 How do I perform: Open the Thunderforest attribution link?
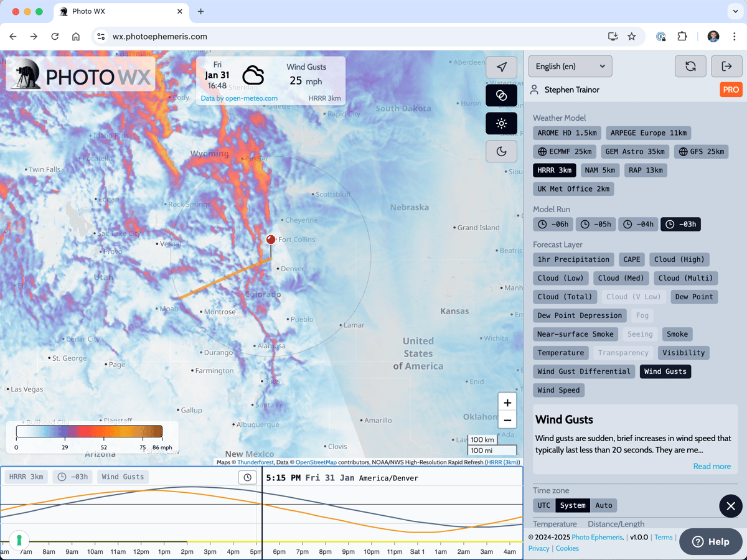point(255,462)
